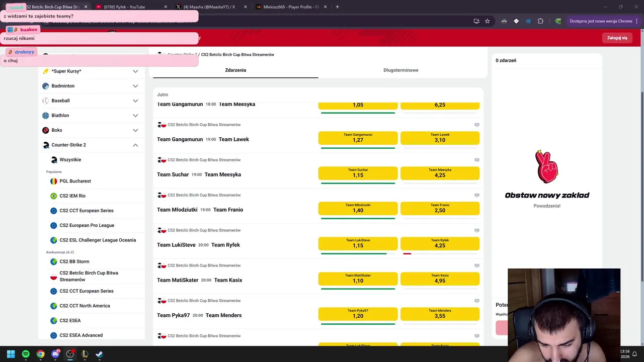
Task: Open Spotify from the taskbar
Action: [x=26, y=354]
